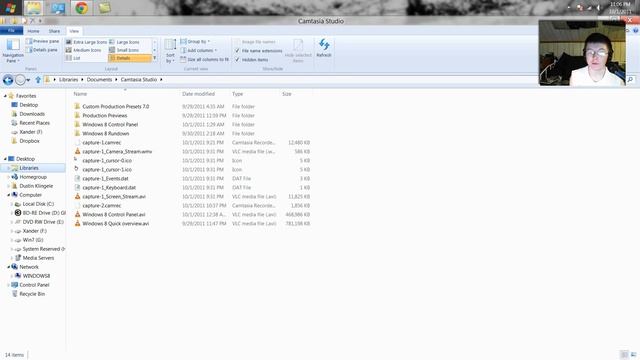Switch layout to Small Icons

(x=124, y=50)
